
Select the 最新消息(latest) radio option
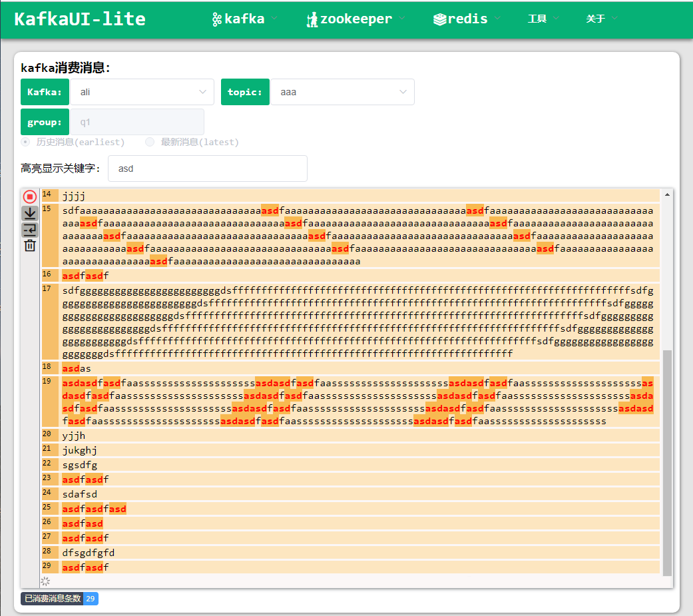[150, 142]
